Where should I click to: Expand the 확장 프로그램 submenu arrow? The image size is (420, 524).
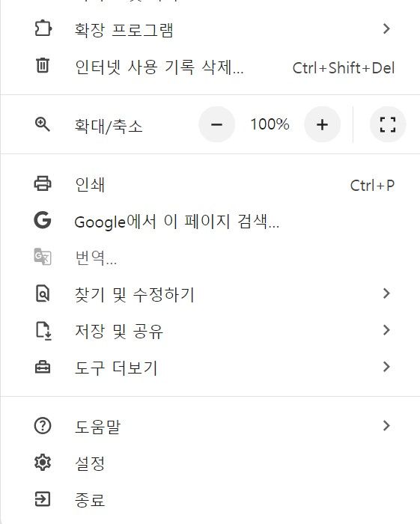pyautogui.click(x=386, y=28)
